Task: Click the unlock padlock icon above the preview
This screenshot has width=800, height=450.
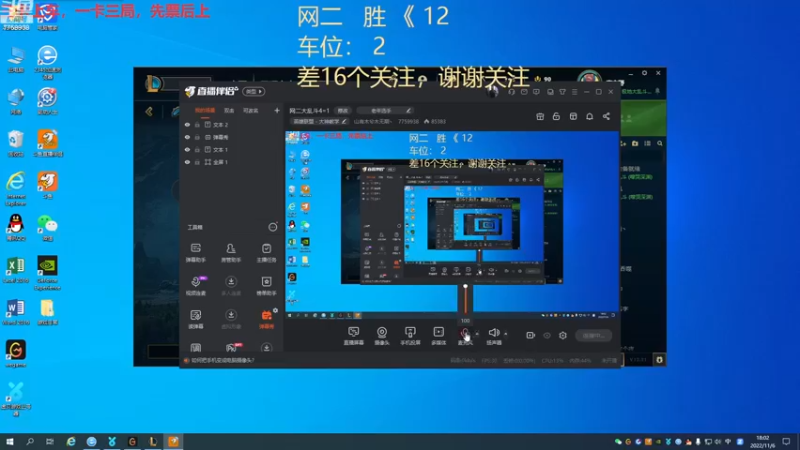Action: tap(556, 116)
